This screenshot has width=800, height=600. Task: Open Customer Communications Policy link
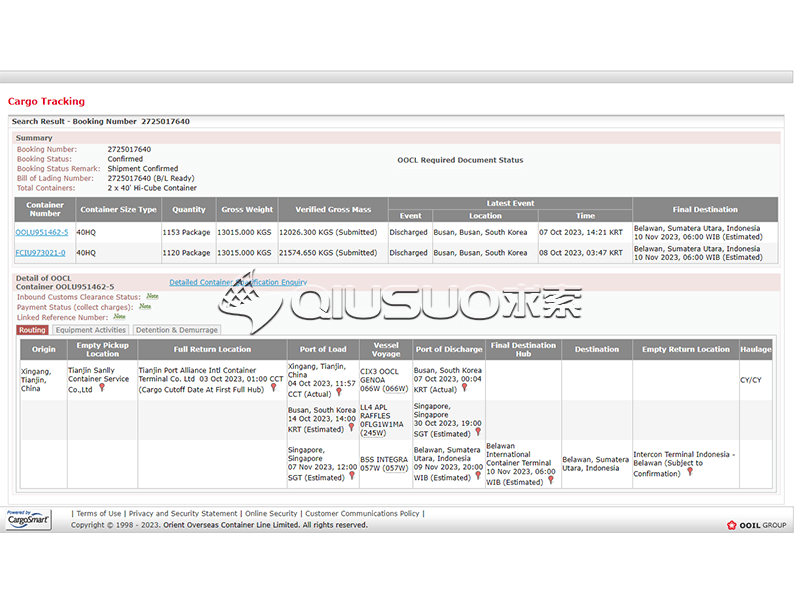click(x=362, y=514)
